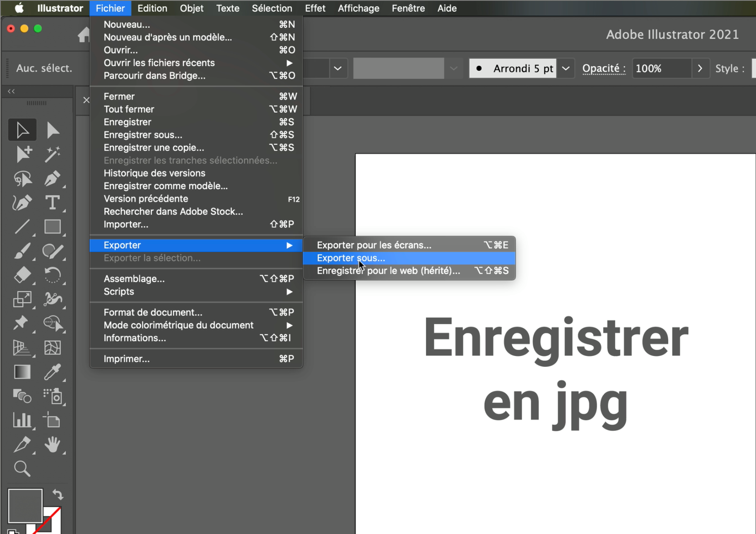756x534 pixels.
Task: Open the Arrondi 5 pt brush dropdown
Action: 566,68
